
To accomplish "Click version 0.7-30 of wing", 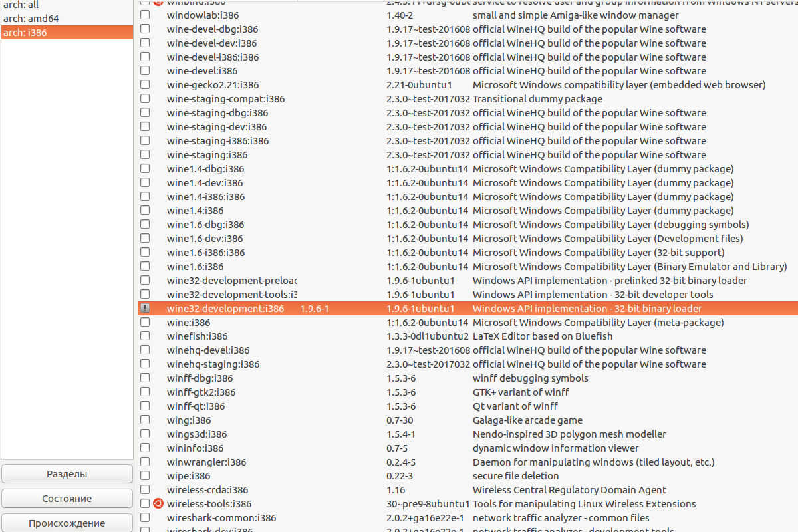I will [x=400, y=420].
